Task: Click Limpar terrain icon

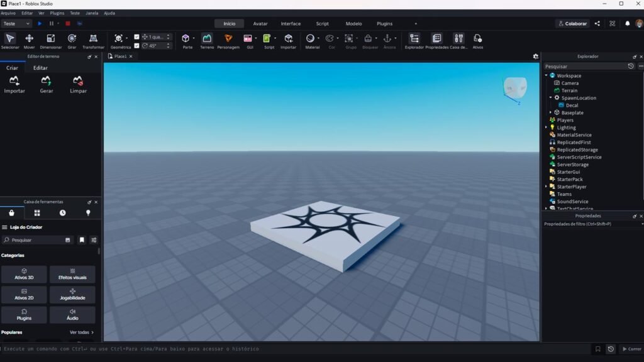Action: click(x=78, y=85)
